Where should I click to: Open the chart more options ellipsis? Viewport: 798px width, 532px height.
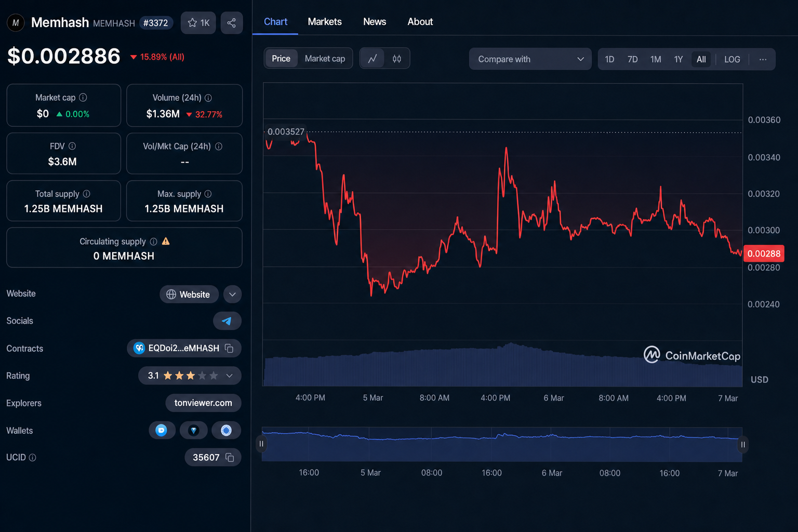(x=763, y=59)
